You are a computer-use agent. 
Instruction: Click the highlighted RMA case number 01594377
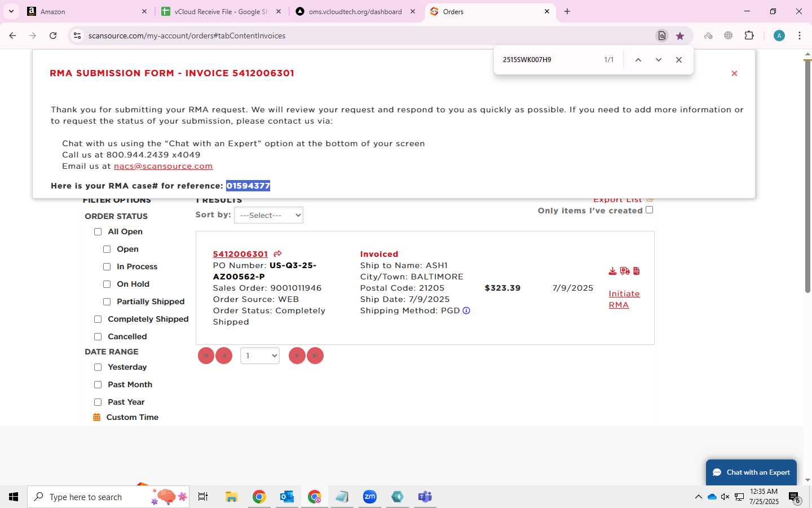tap(248, 186)
